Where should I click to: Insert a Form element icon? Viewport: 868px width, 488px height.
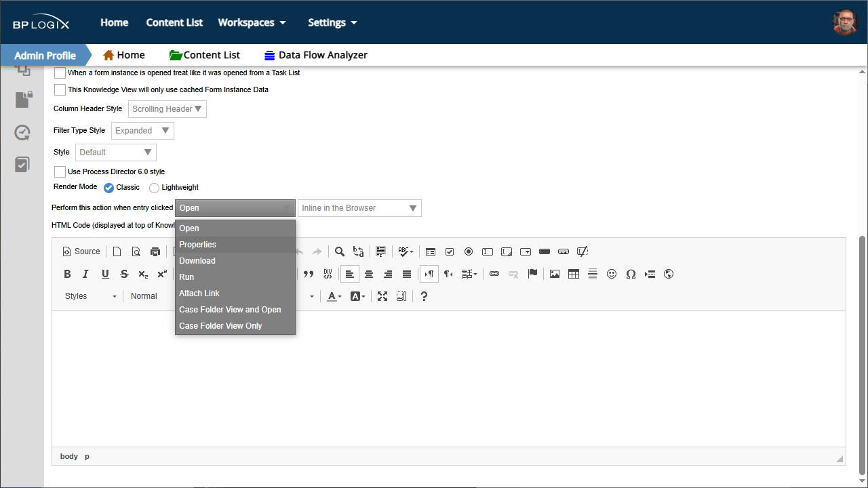(431, 251)
